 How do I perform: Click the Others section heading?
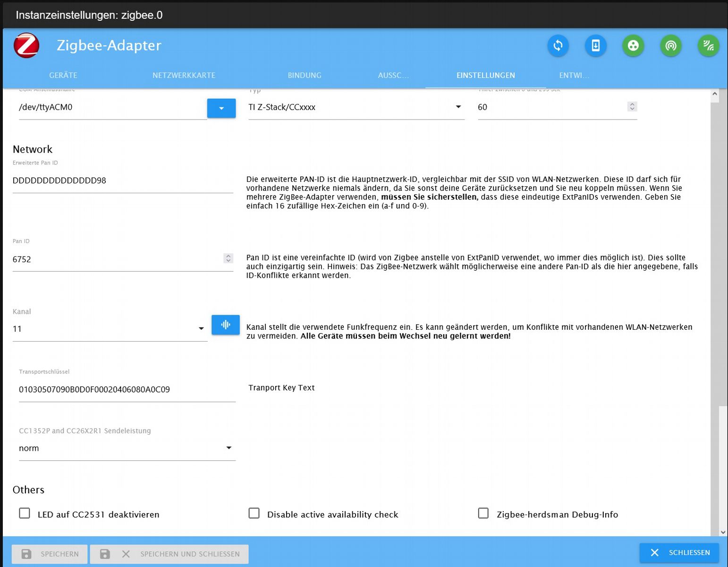tap(28, 490)
